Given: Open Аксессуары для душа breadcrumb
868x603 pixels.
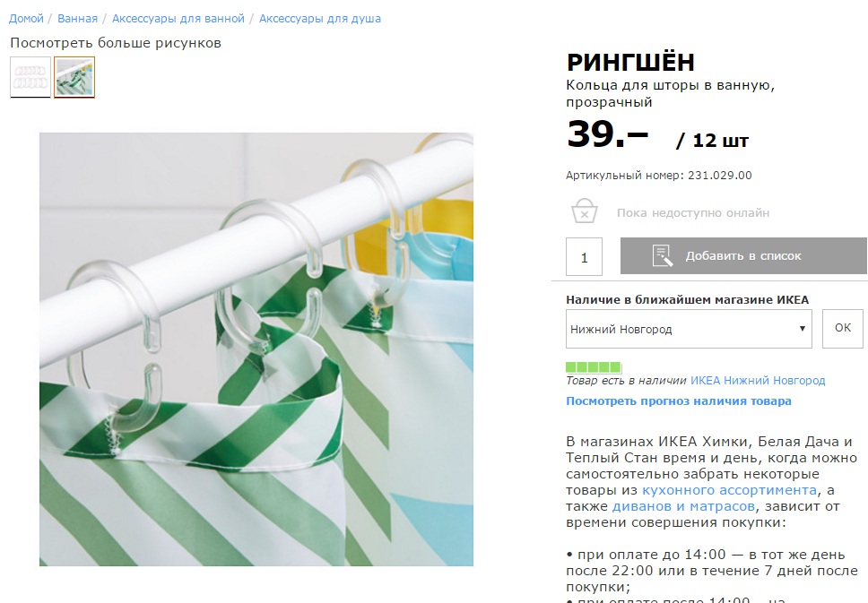Looking at the screenshot, I should coord(320,19).
